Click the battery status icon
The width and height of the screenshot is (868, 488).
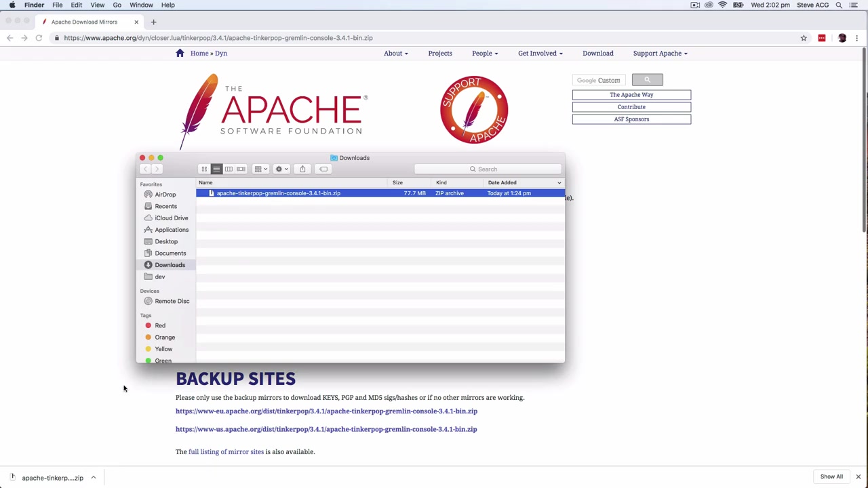tap(738, 5)
